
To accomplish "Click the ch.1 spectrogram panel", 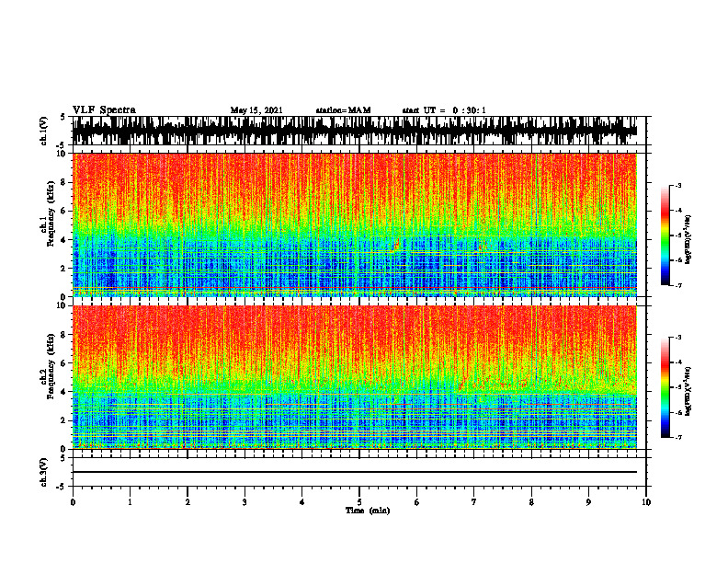I will (x=355, y=224).
